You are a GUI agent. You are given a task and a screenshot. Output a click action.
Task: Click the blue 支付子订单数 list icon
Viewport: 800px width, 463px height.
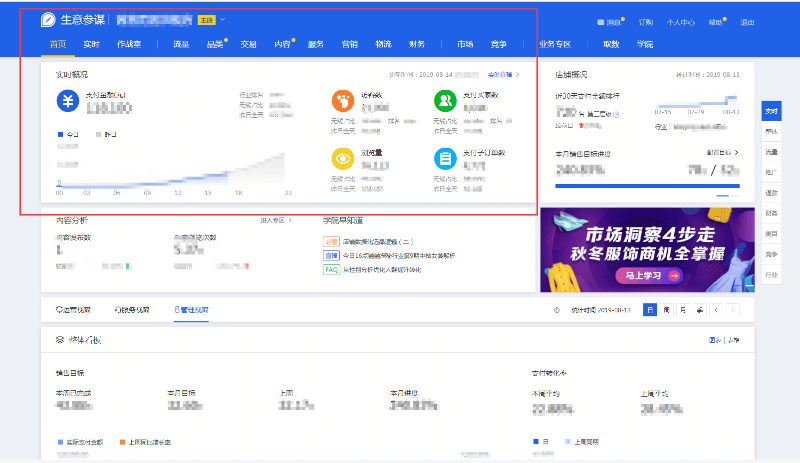pos(445,159)
